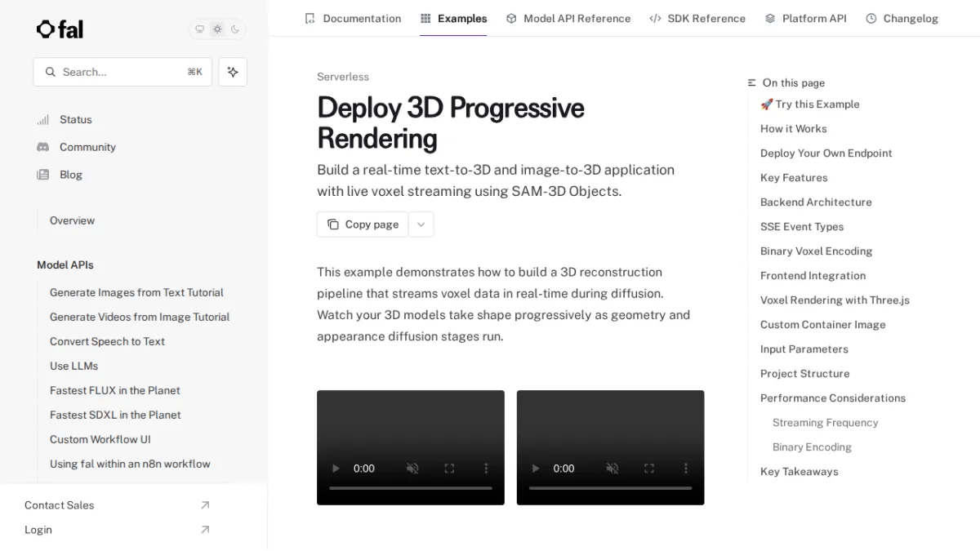Click the Login link
Viewport: 980px width, 551px height.
point(38,530)
